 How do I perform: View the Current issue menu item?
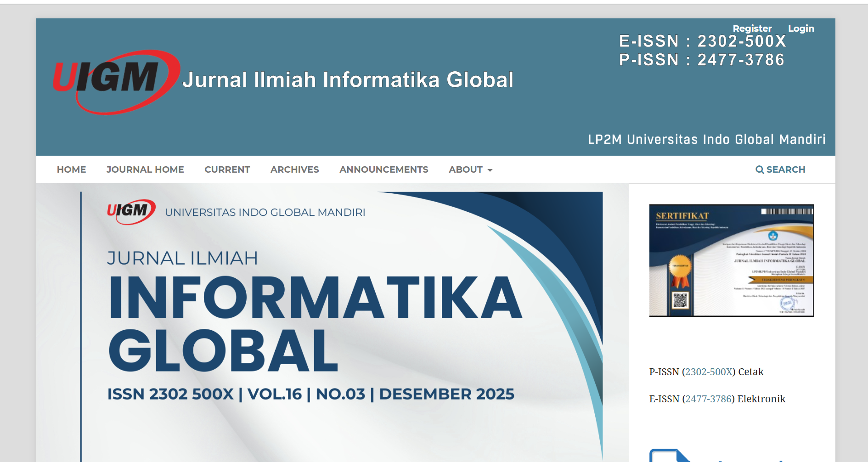[227, 169]
